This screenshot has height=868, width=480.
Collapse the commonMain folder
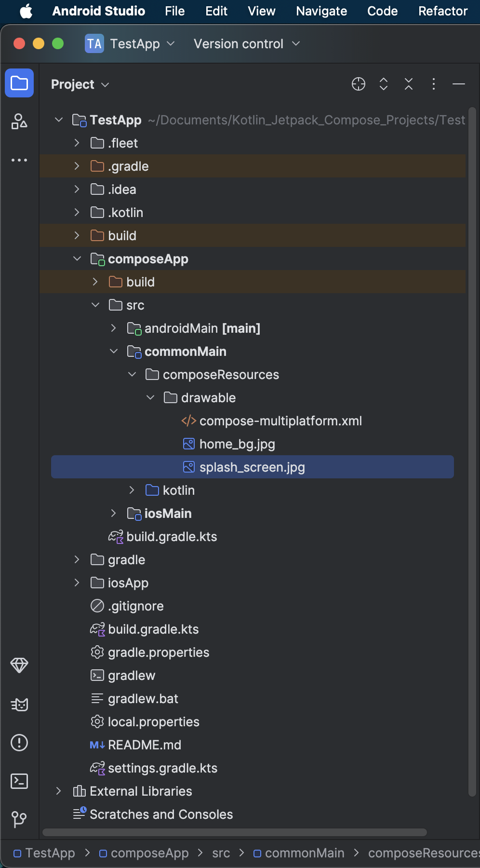(114, 351)
